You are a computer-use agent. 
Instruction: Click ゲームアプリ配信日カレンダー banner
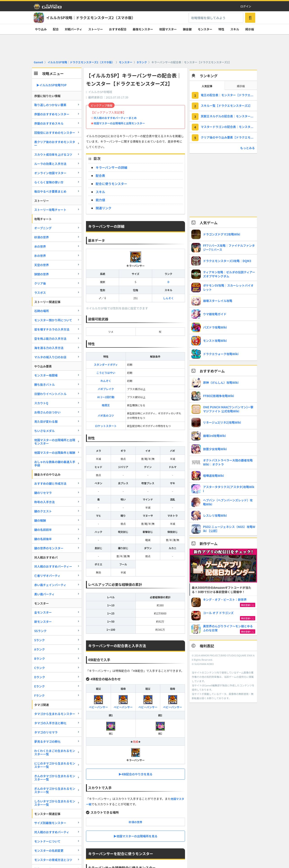tap(223, 566)
